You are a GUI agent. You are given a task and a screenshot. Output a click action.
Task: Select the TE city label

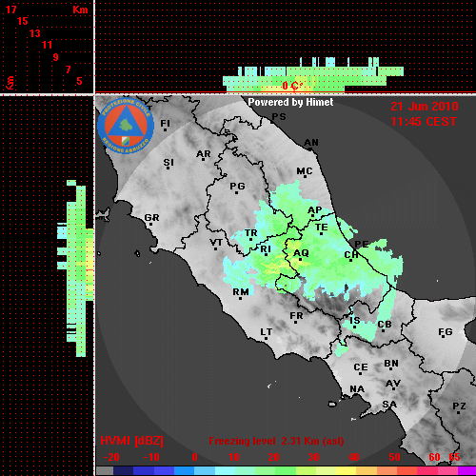tap(321, 228)
